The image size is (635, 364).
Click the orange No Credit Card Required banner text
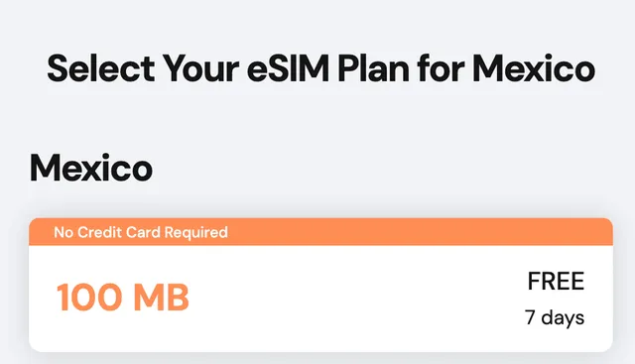141,232
